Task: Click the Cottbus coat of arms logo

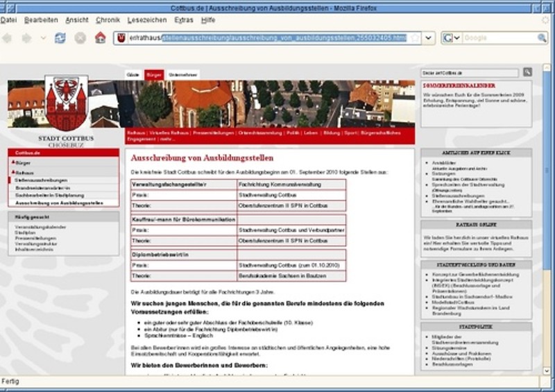Action: pyautogui.click(x=66, y=103)
